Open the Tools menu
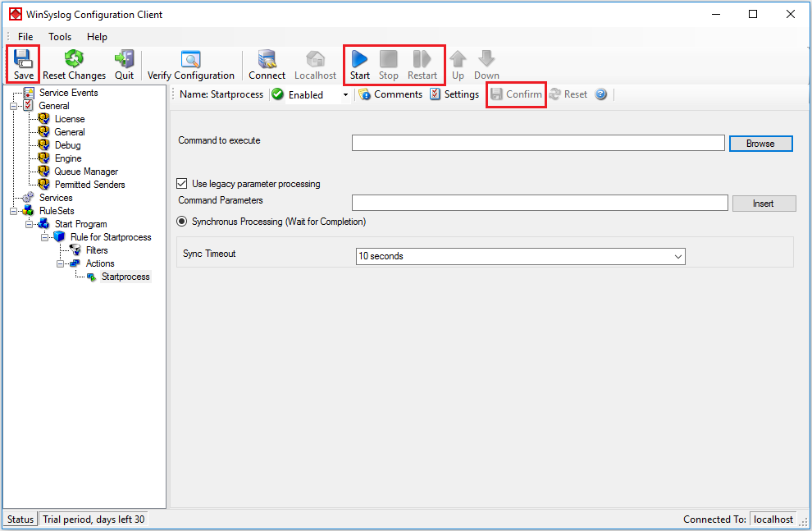Viewport: 812px width, 531px height. [60, 37]
